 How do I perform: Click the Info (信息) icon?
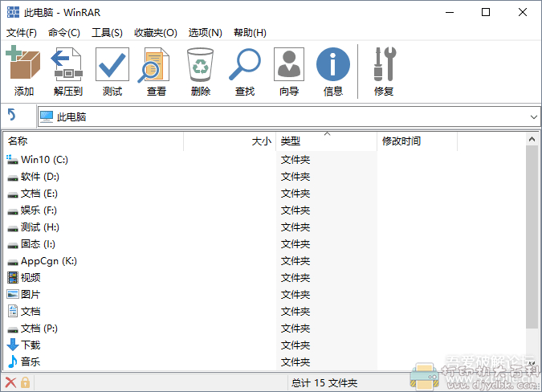[333, 64]
